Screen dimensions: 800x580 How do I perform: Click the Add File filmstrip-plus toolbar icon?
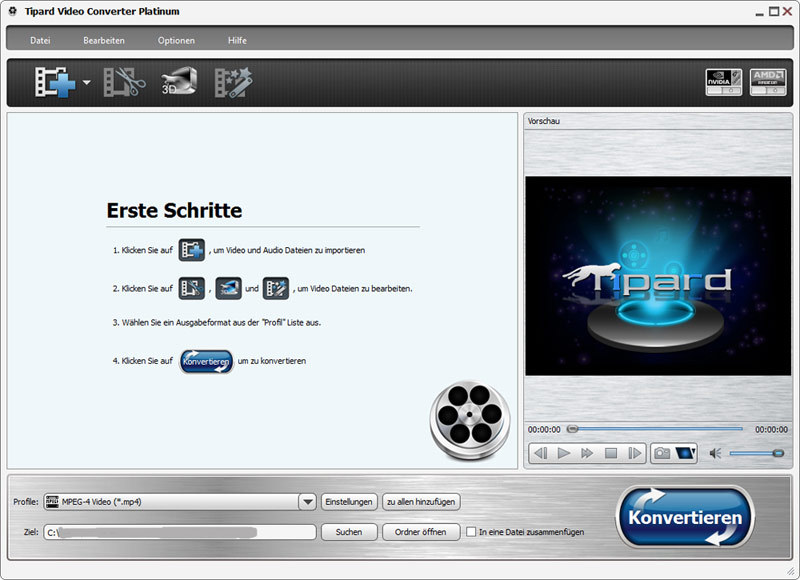(x=55, y=82)
